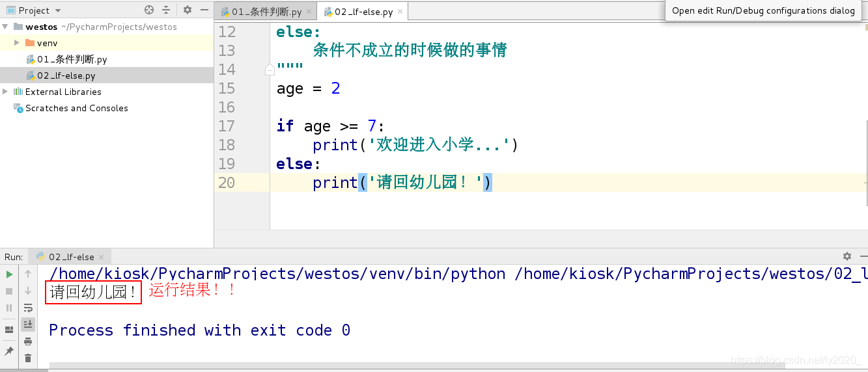Select 02_lf-else.py in the Project tree
This screenshot has height=372, width=868.
point(66,75)
